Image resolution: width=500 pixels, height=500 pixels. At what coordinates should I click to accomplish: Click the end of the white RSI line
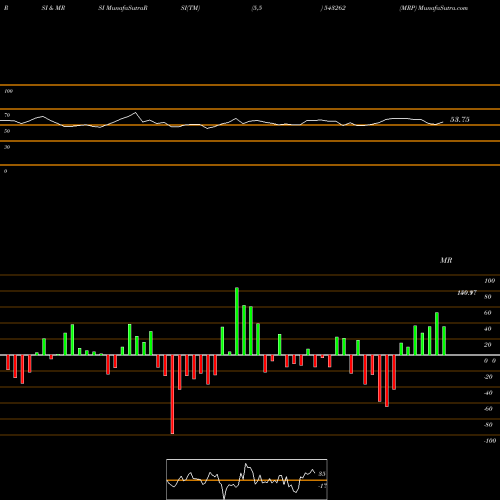tap(443, 122)
